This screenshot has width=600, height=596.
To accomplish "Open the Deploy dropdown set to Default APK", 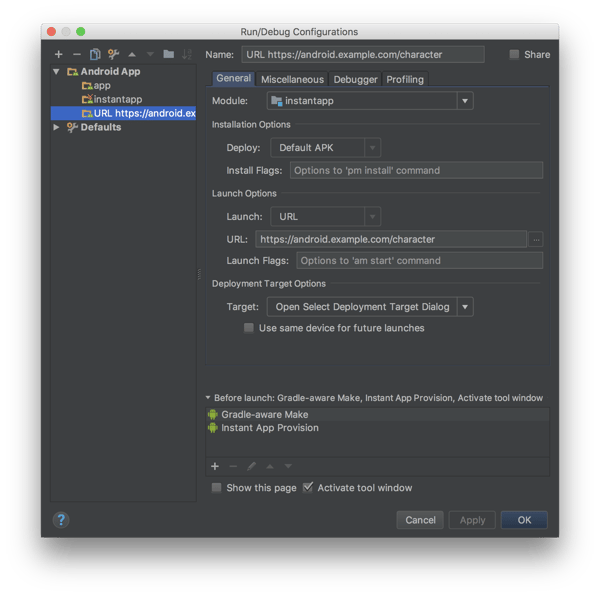I will click(325, 148).
